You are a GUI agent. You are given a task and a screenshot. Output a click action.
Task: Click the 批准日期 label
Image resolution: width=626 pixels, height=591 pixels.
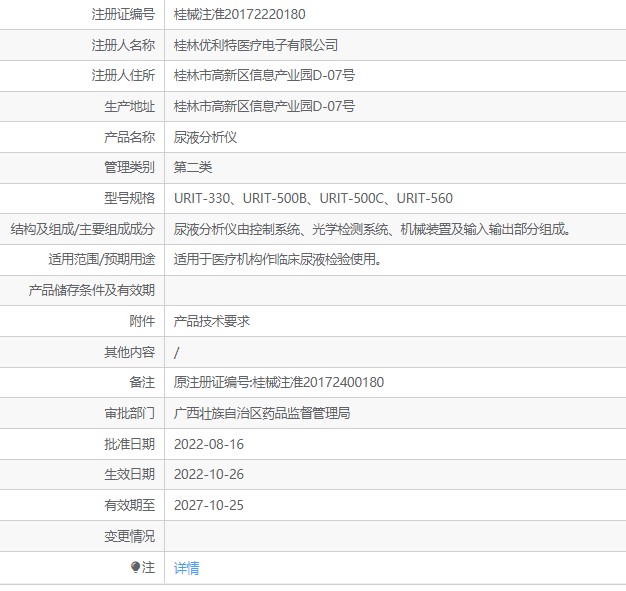click(129, 444)
